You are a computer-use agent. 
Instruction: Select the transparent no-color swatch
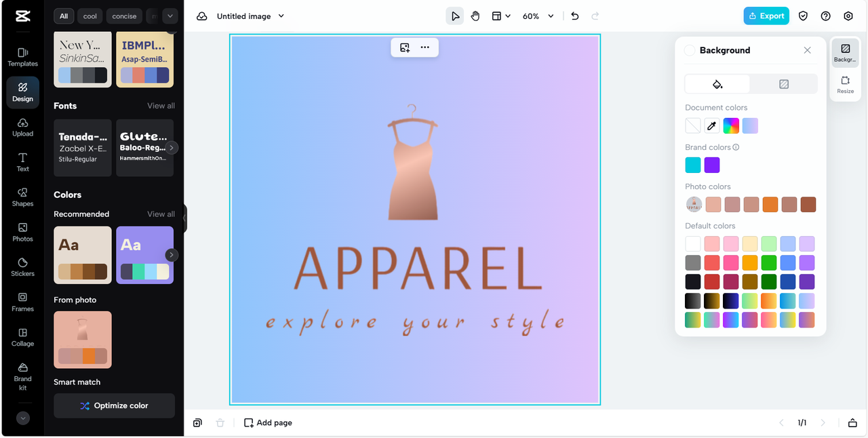pyautogui.click(x=693, y=125)
